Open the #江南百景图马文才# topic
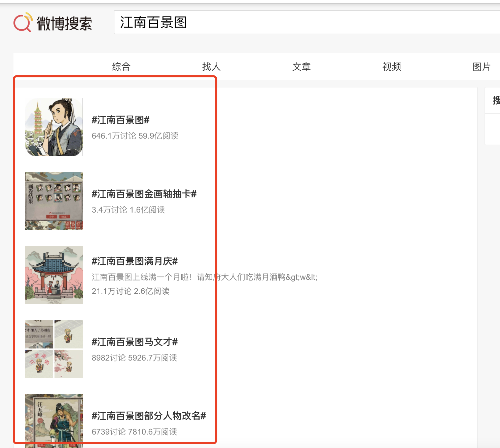The height and width of the screenshot is (448, 500). pos(135,342)
